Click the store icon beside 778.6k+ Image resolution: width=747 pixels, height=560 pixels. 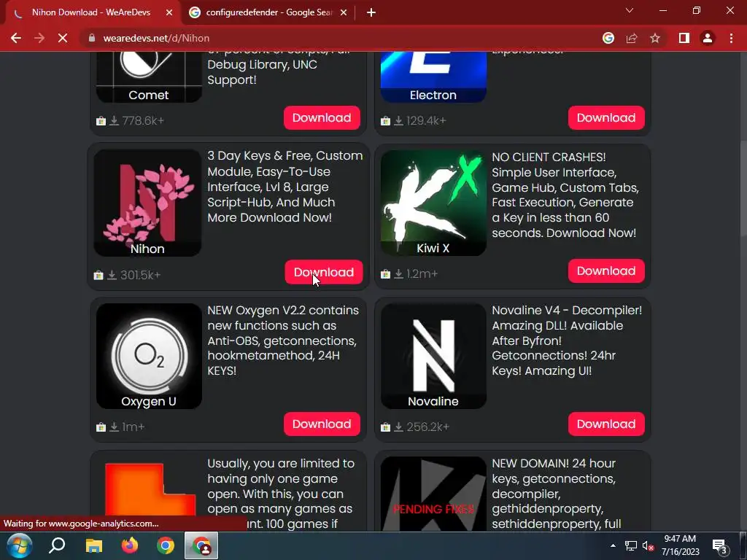(x=101, y=121)
